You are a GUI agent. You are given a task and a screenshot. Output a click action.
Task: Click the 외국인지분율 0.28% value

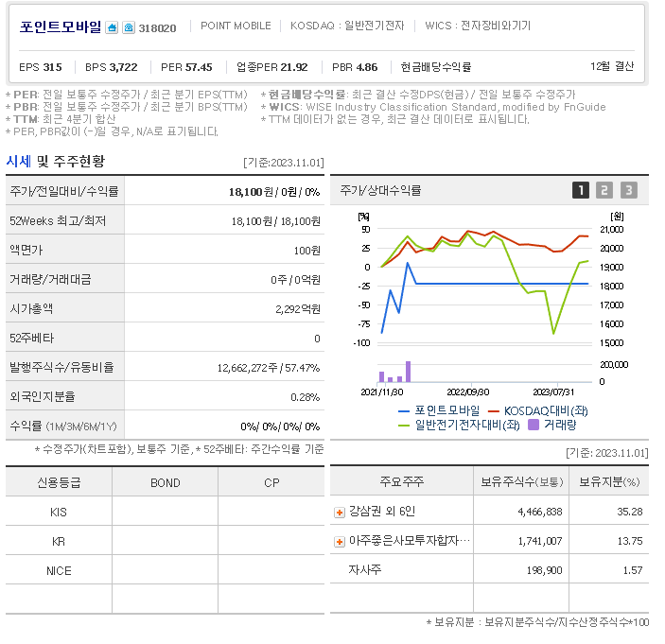click(x=305, y=397)
